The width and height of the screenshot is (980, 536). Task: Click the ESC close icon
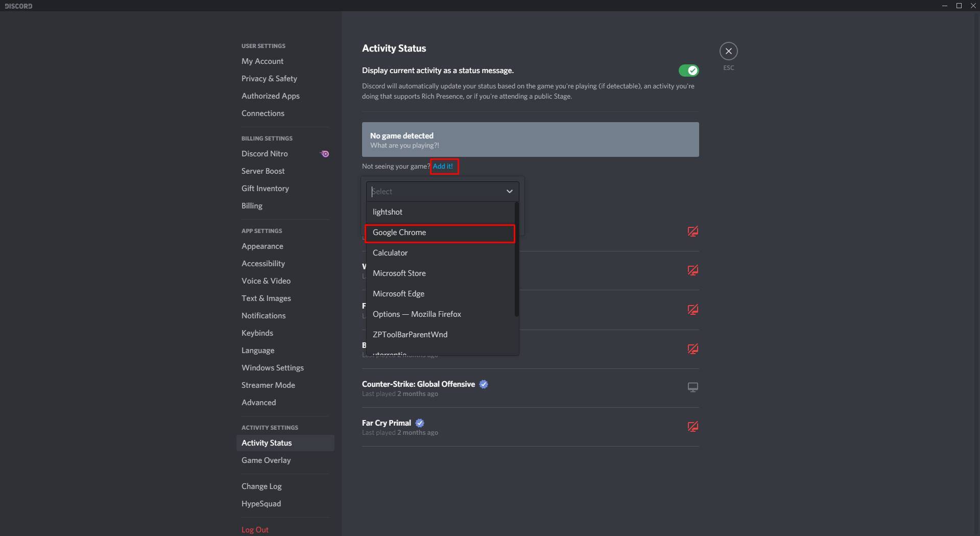pyautogui.click(x=728, y=51)
